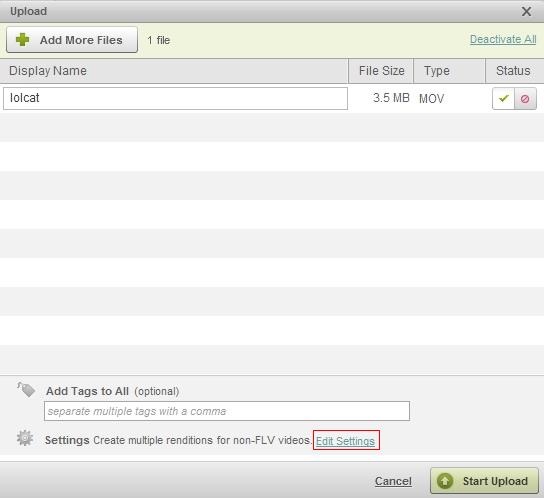Click the Deactivate All link
Screen dimensions: 544x498
click(503, 39)
